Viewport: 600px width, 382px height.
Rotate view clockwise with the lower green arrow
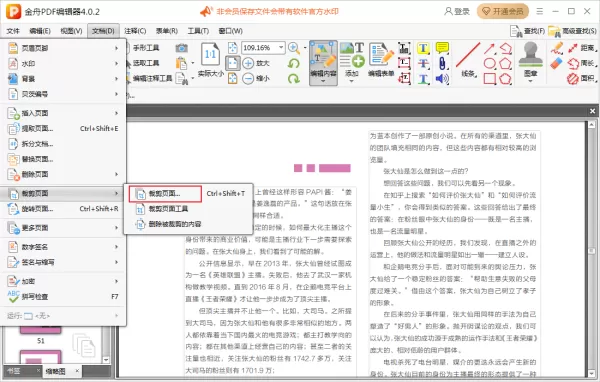tap(293, 78)
